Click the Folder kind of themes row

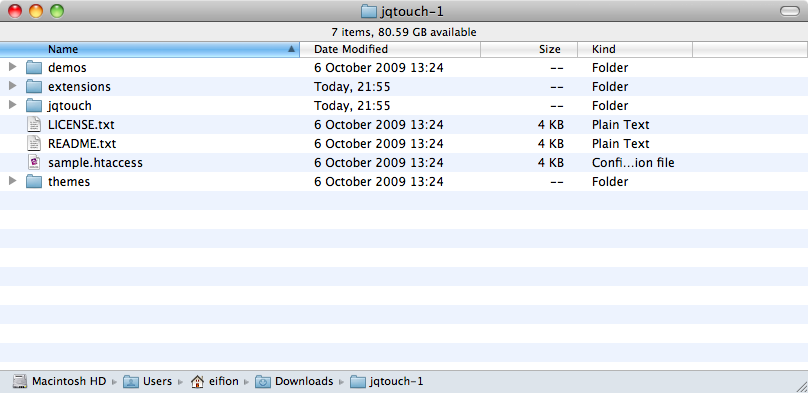pos(610,182)
